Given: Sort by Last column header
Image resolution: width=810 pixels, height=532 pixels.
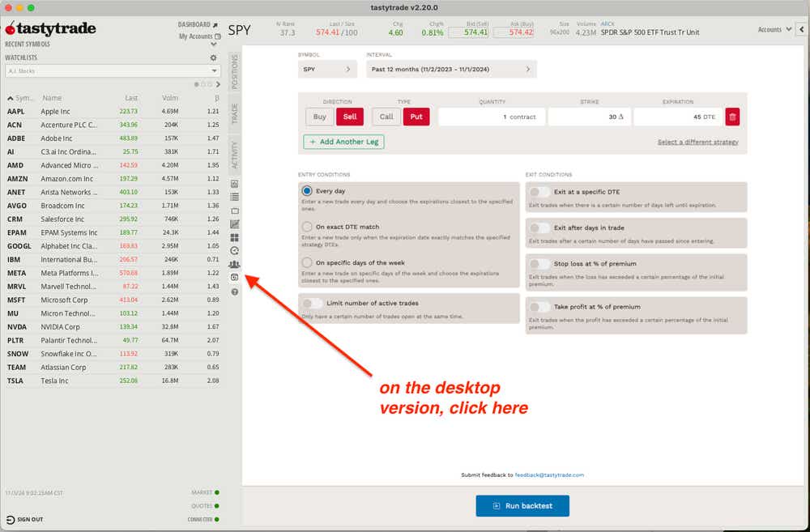Looking at the screenshot, I should point(131,98).
